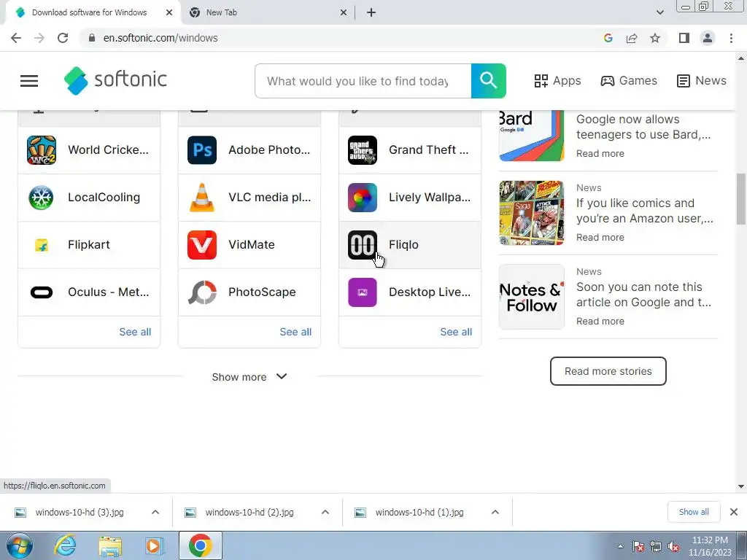Screen dimensions: 747x560
Task: Click the Softonic logo
Action: click(115, 80)
